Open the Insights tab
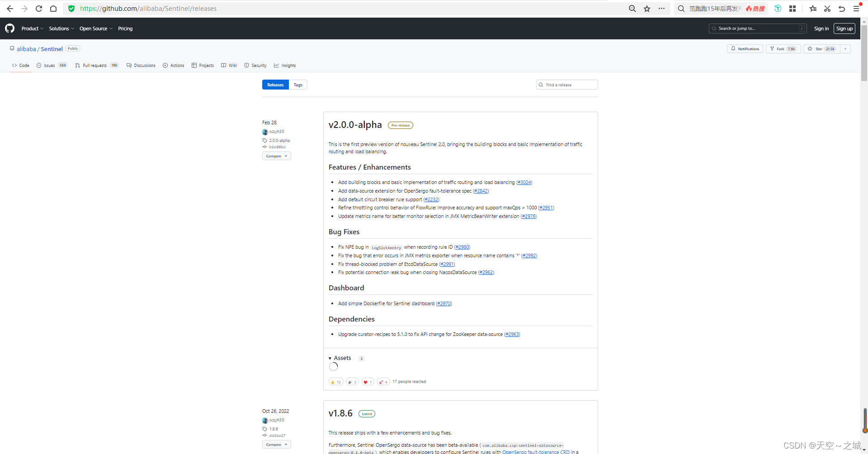 tap(285, 66)
